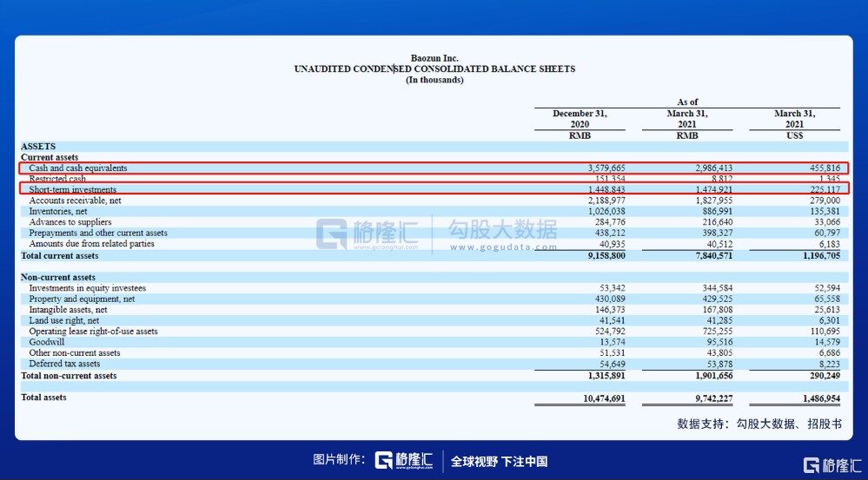Click the 'Amounts due from related parties' label

92,243
